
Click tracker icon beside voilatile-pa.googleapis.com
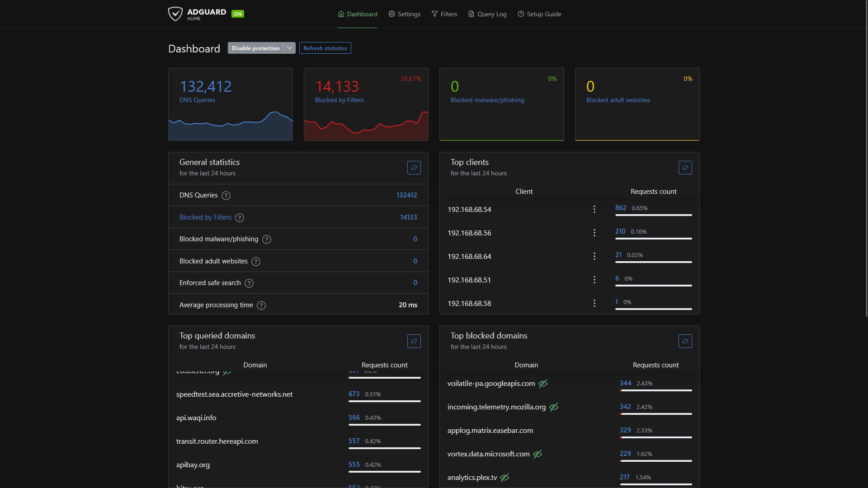click(543, 384)
